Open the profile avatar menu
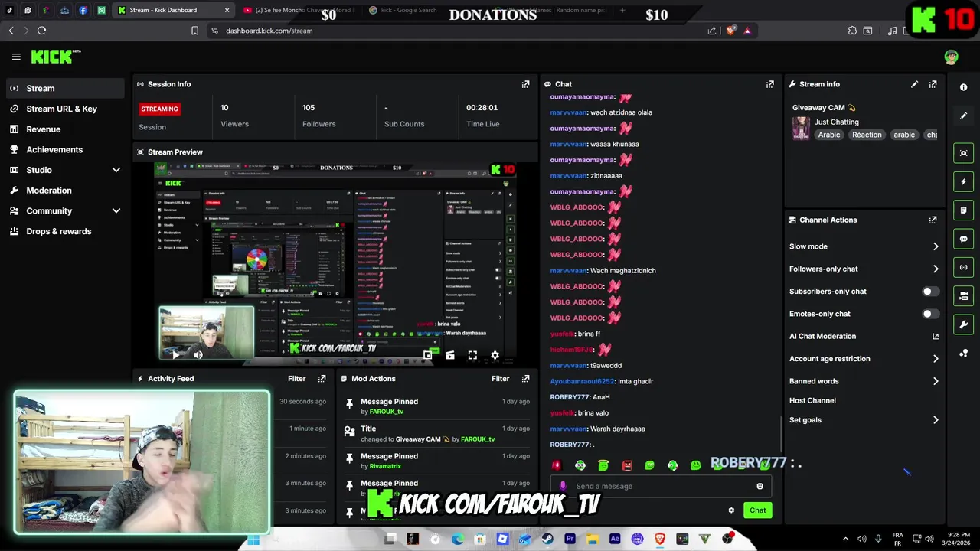 (x=951, y=57)
